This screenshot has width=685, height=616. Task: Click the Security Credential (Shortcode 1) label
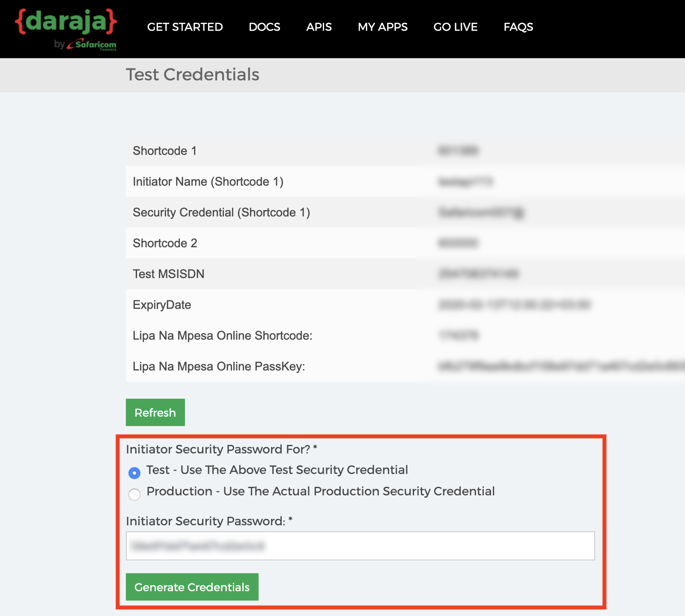click(x=221, y=212)
